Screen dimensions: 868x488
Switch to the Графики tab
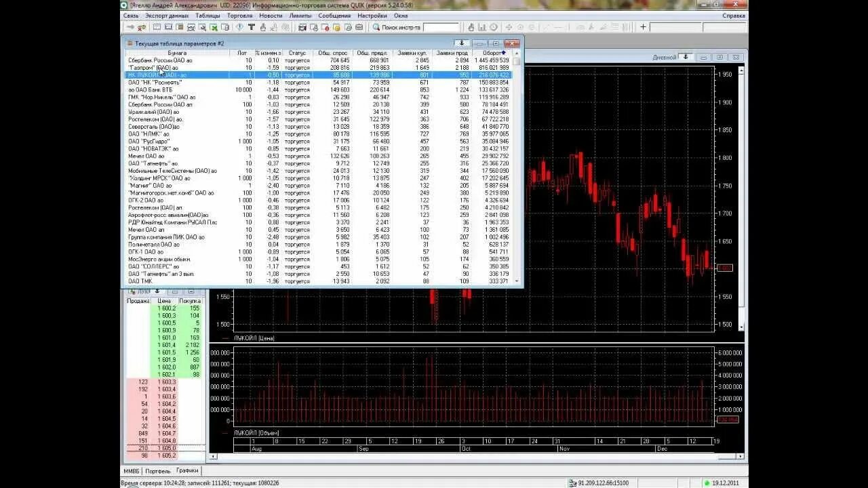pyautogui.click(x=187, y=470)
